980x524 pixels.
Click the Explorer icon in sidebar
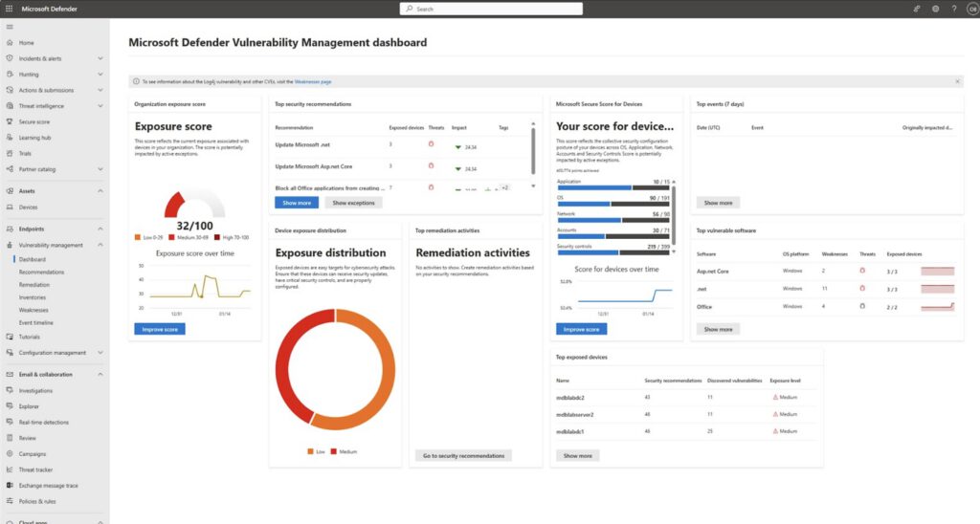tap(10, 406)
